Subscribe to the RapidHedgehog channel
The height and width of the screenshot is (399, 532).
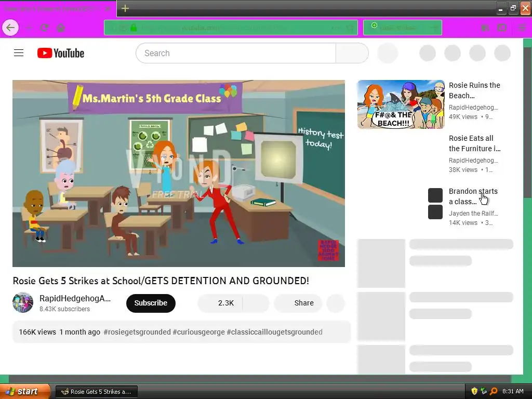pyautogui.click(x=151, y=303)
